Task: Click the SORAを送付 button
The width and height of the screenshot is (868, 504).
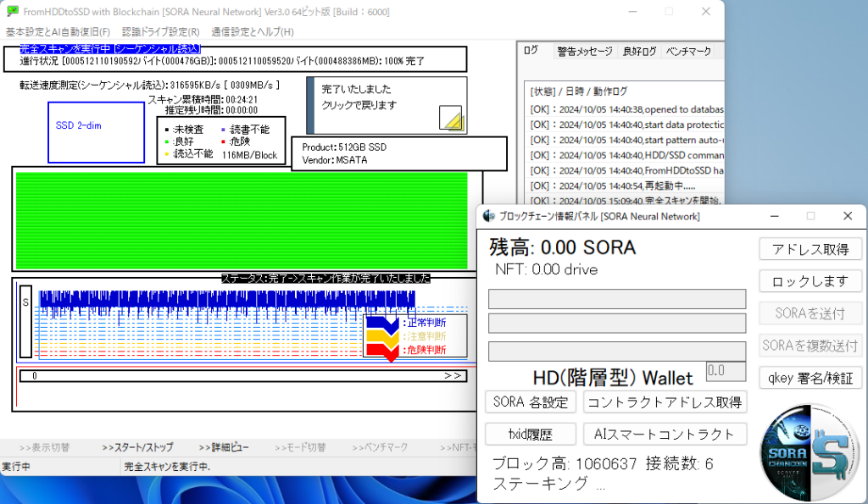Action: pos(810,313)
